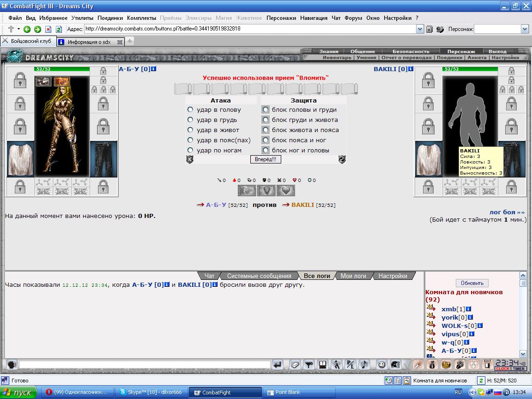Click the refresh icon right of Вперёд button

342,159
